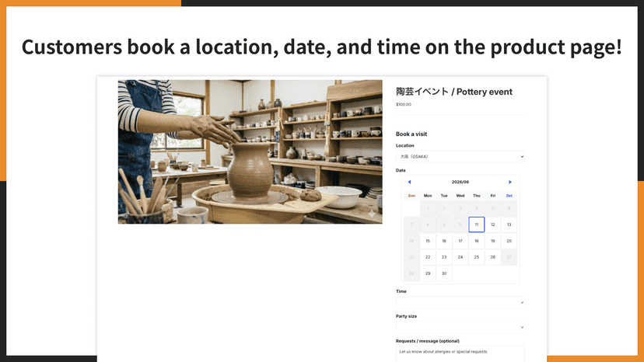The width and height of the screenshot is (644, 362).
Task: Click the disabled date 10
Action: pos(460,225)
